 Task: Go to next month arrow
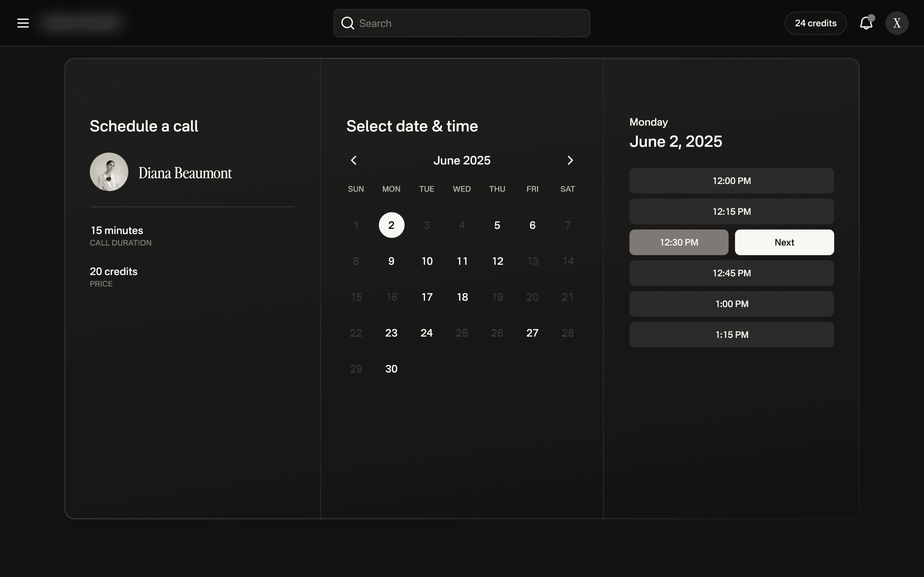tap(570, 160)
